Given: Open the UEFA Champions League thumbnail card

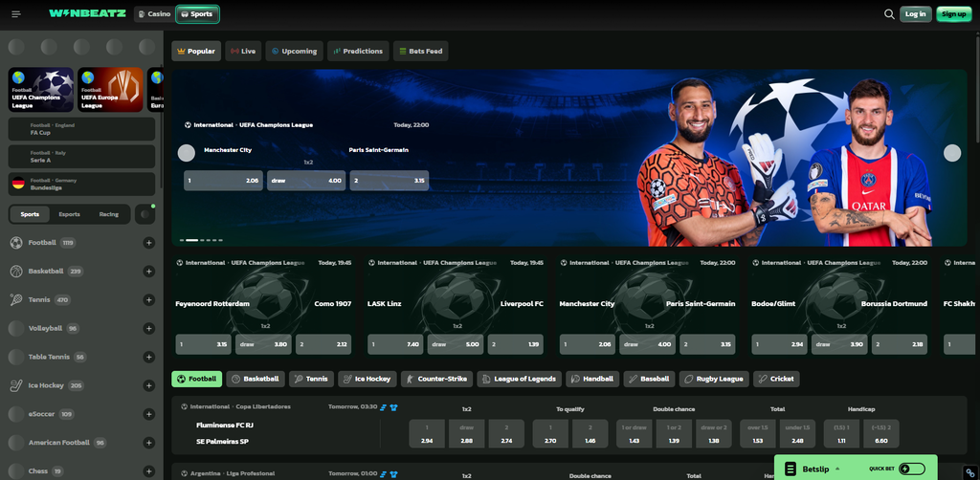Looking at the screenshot, I should point(40,90).
